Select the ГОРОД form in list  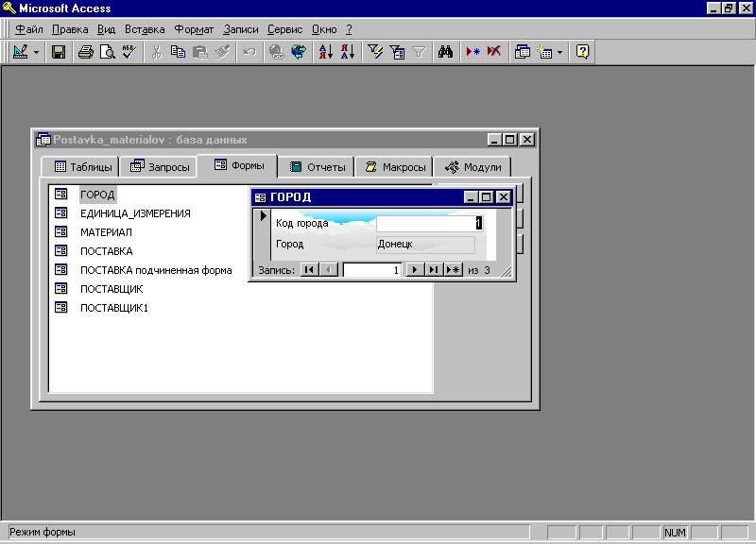tap(97, 195)
